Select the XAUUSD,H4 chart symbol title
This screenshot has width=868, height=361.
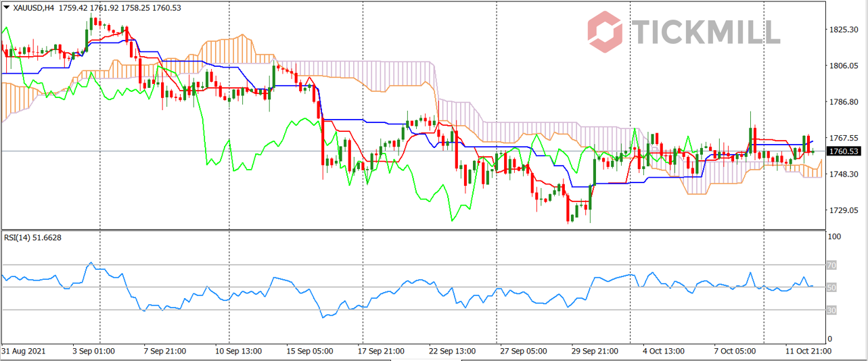point(33,8)
